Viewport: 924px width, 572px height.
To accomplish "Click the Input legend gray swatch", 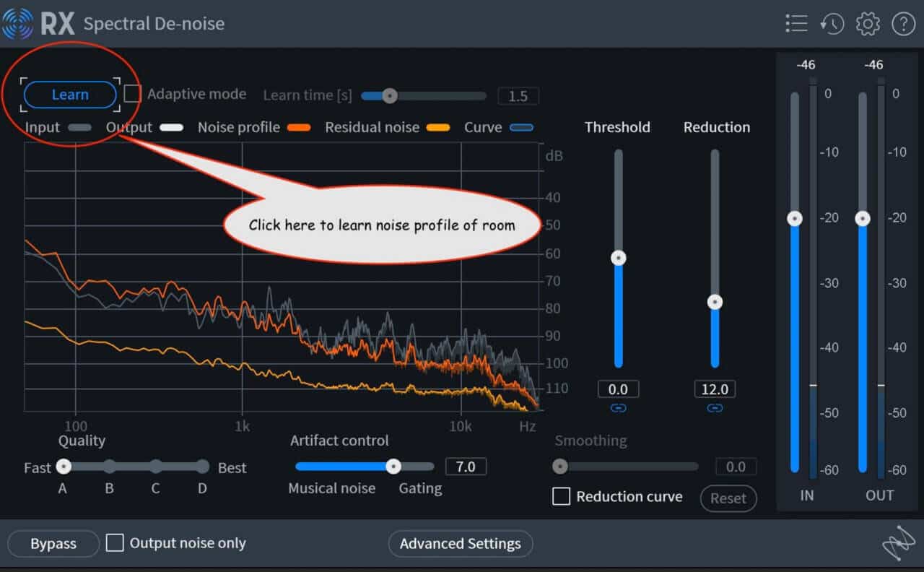I will (x=79, y=128).
